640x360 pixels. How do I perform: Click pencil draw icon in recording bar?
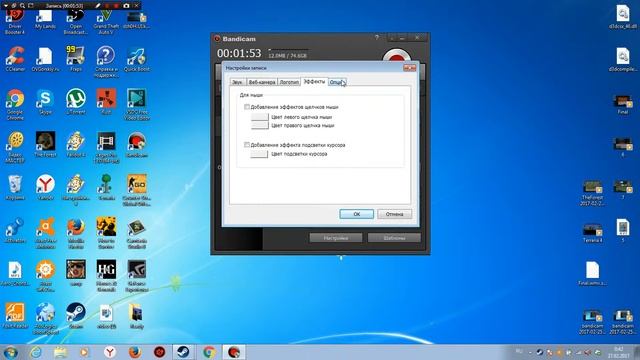coord(98,6)
